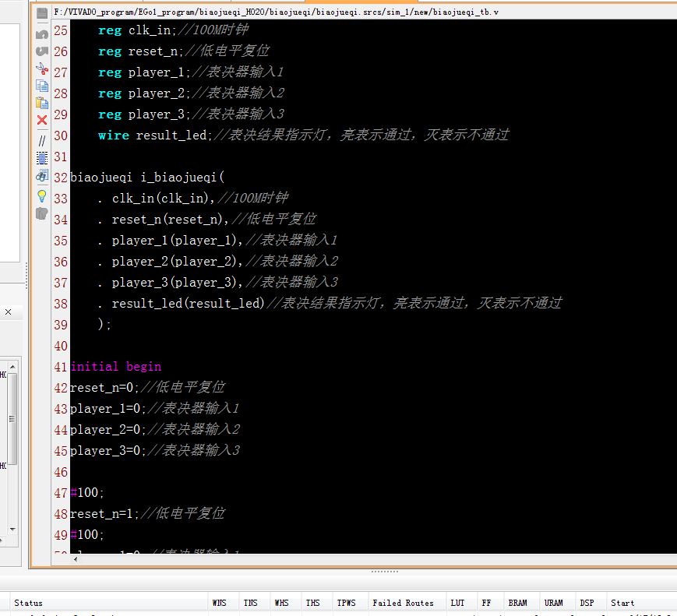Open Find in Files with binoculars icon
Image resolution: width=677 pixels, height=616 pixels.
[x=41, y=175]
